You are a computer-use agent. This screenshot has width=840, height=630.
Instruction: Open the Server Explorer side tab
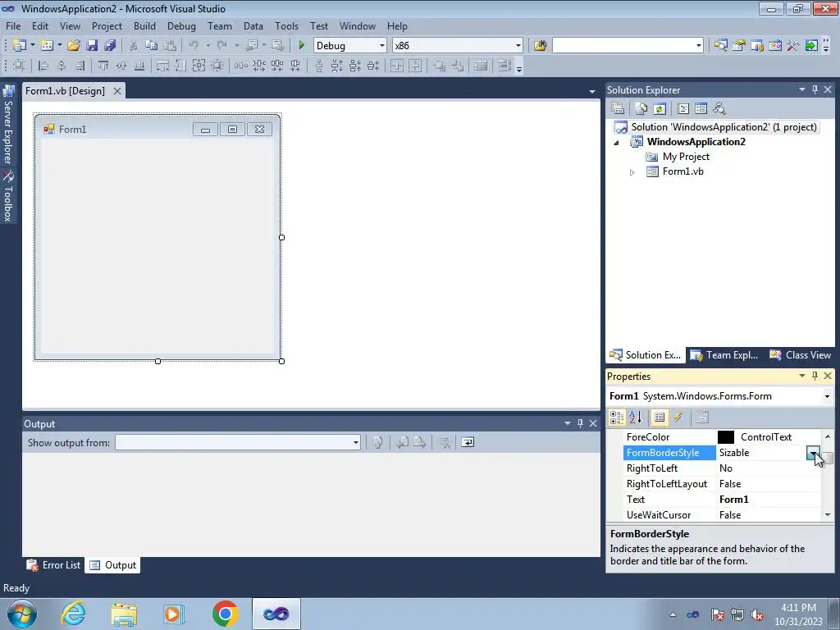[x=8, y=125]
